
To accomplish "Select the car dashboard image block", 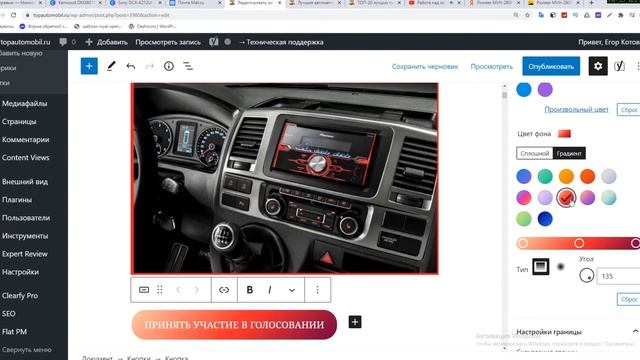I will click(x=284, y=178).
